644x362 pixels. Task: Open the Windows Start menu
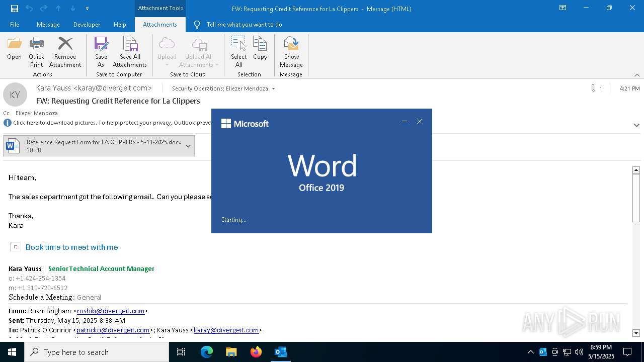tap(12, 352)
